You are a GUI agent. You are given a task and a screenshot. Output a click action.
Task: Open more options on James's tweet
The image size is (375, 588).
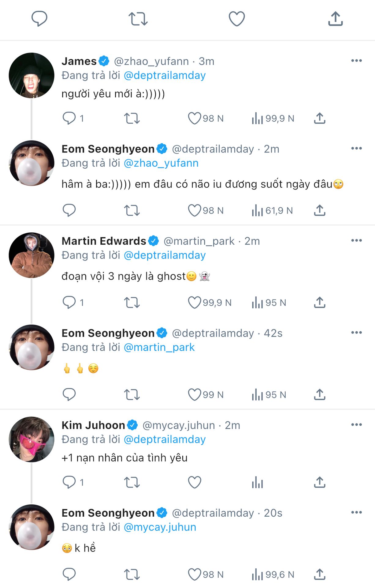356,61
